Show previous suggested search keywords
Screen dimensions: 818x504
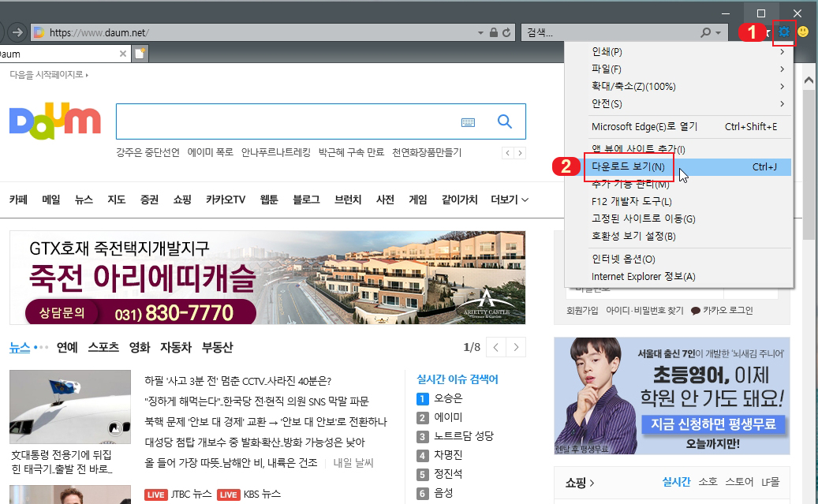507,153
